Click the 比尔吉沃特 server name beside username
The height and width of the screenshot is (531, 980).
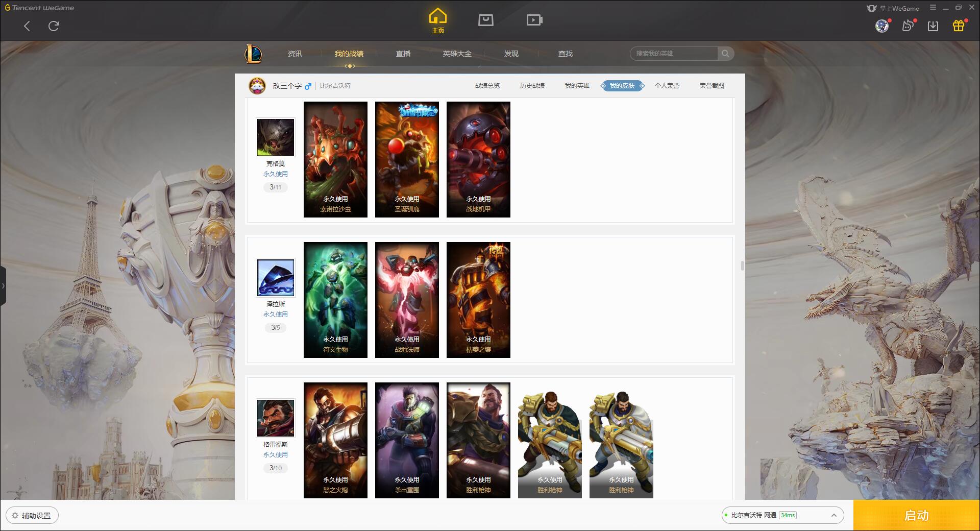[335, 86]
